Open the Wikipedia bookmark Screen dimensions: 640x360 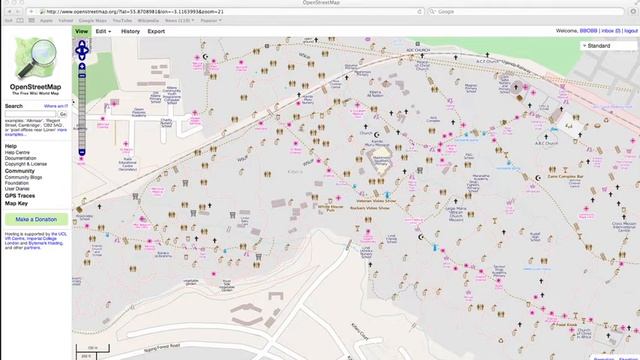pos(148,20)
